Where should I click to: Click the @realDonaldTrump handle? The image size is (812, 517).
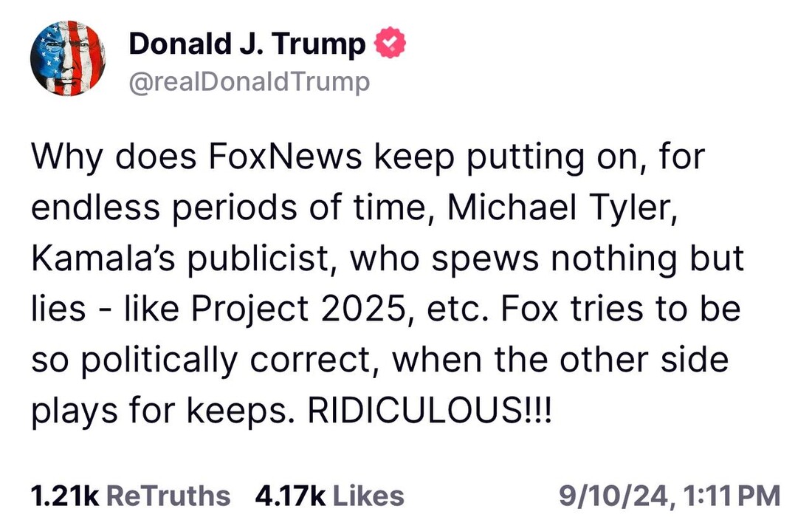[249, 82]
